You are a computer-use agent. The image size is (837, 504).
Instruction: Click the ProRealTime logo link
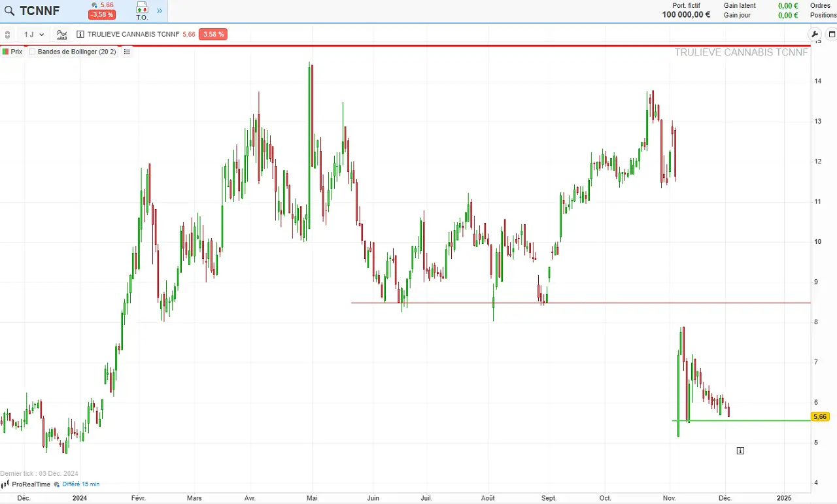click(x=26, y=484)
